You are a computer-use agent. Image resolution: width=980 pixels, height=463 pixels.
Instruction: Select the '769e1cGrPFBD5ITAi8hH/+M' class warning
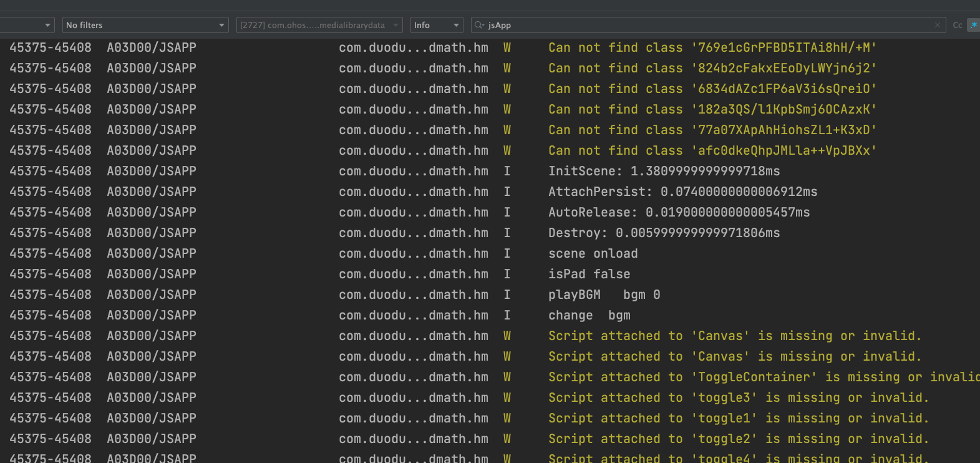pyautogui.click(x=712, y=47)
